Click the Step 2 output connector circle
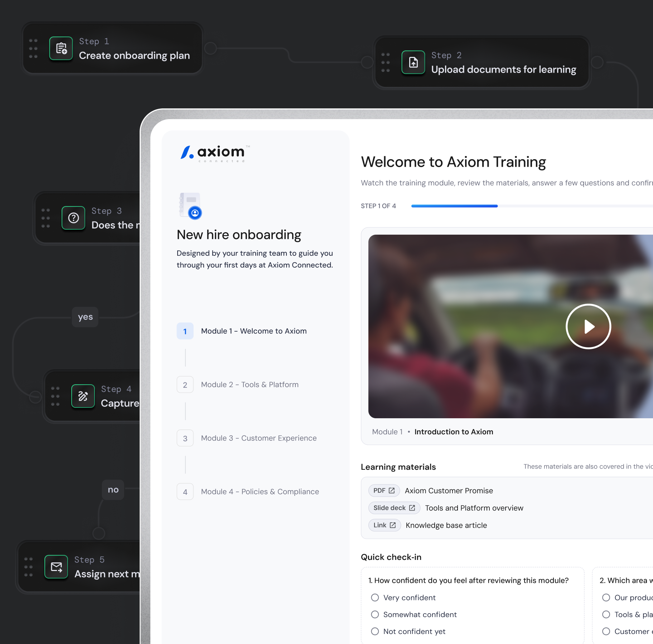Viewport: 653px width, 644px height. click(597, 62)
